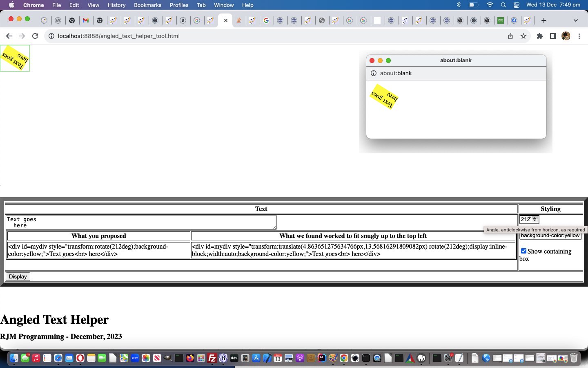
Task: Open Chrome's three-dot menu
Action: 579,36
